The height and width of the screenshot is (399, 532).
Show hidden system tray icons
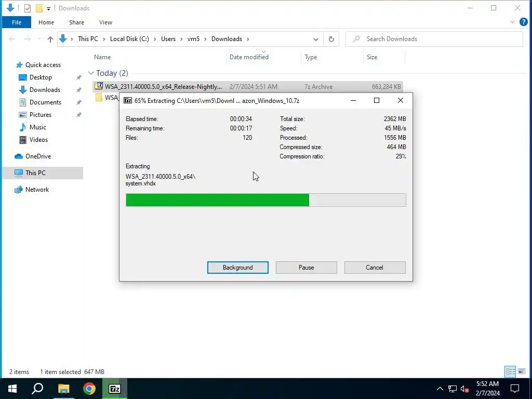click(x=440, y=389)
